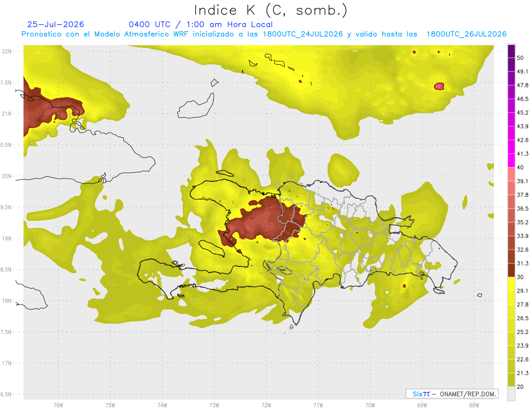Click colorbar value "45.2"
The width and height of the screenshot is (532, 411).
(523, 113)
